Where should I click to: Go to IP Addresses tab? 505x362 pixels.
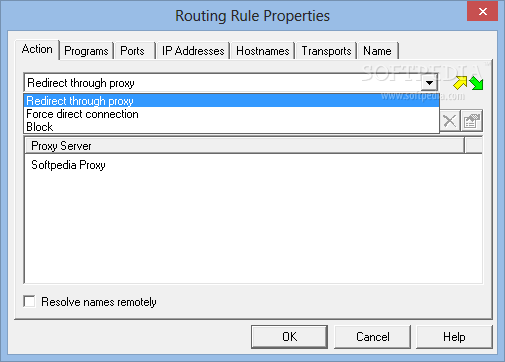(x=193, y=51)
